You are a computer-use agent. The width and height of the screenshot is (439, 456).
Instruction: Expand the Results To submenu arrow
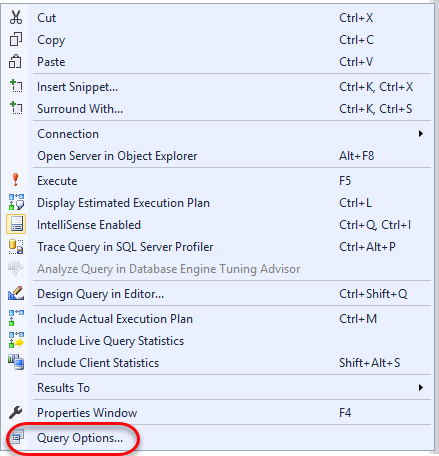click(x=421, y=388)
